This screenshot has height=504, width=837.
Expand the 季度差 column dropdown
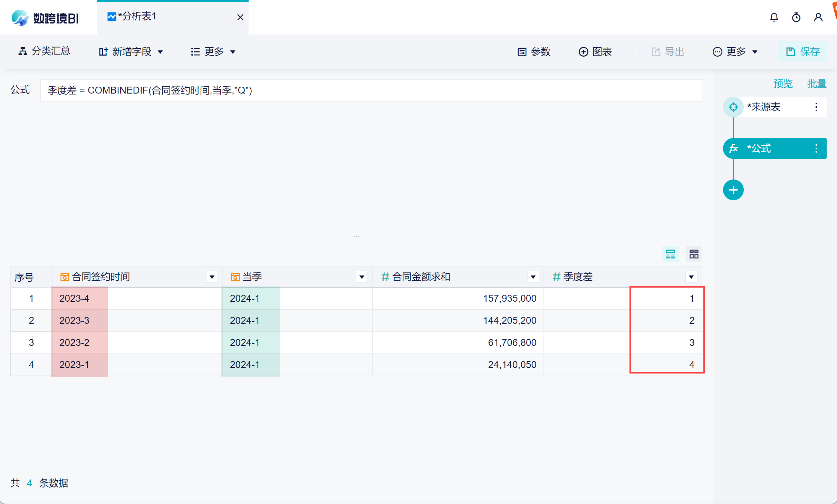tap(691, 277)
